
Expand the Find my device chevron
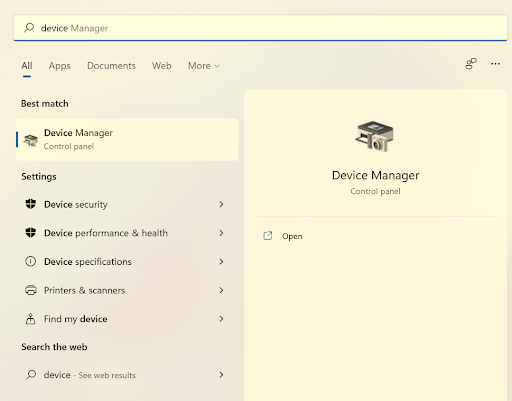pyautogui.click(x=221, y=319)
